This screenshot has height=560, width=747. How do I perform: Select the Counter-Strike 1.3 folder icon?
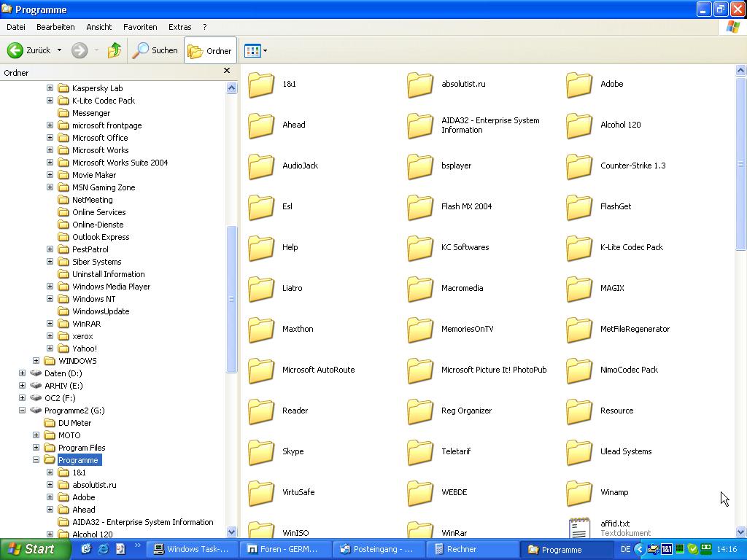click(579, 166)
